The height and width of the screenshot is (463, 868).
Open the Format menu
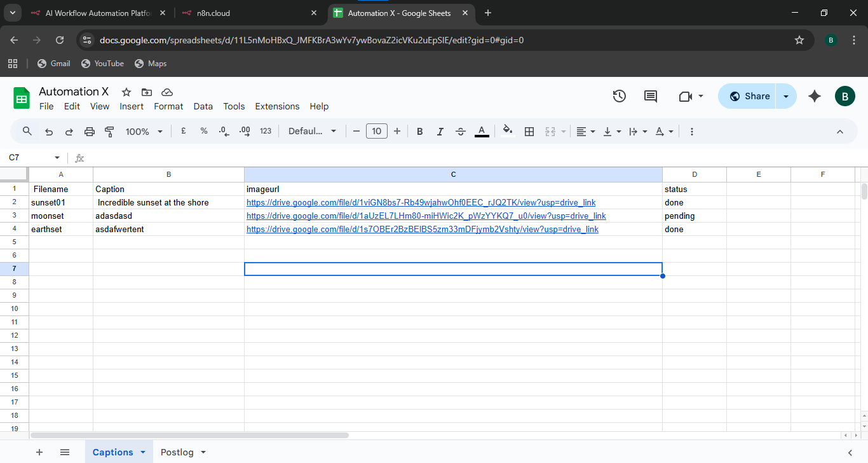pyautogui.click(x=168, y=106)
